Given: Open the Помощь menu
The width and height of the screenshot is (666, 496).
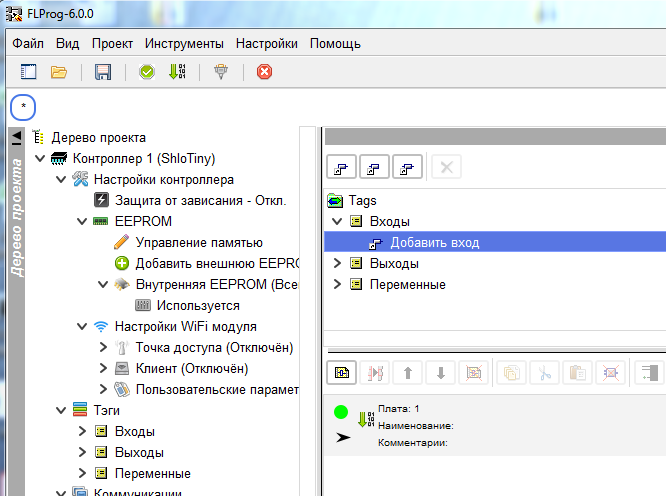Looking at the screenshot, I should click(x=335, y=43).
